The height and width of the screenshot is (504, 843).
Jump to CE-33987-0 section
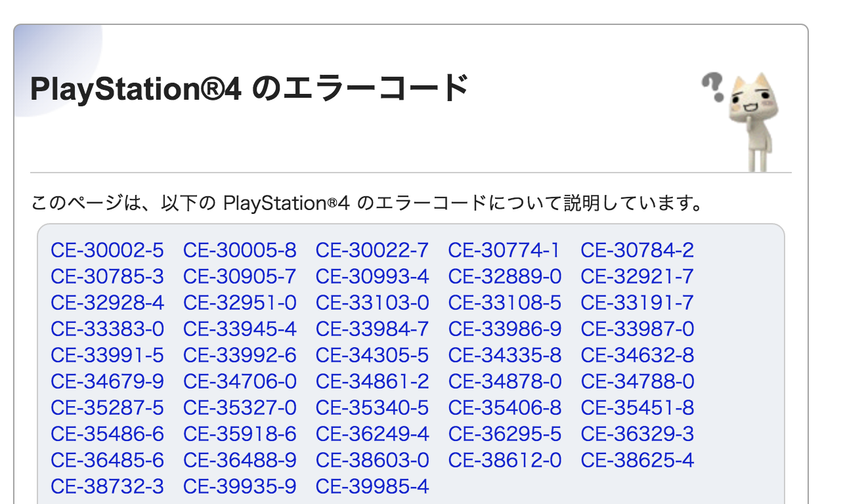(x=638, y=329)
